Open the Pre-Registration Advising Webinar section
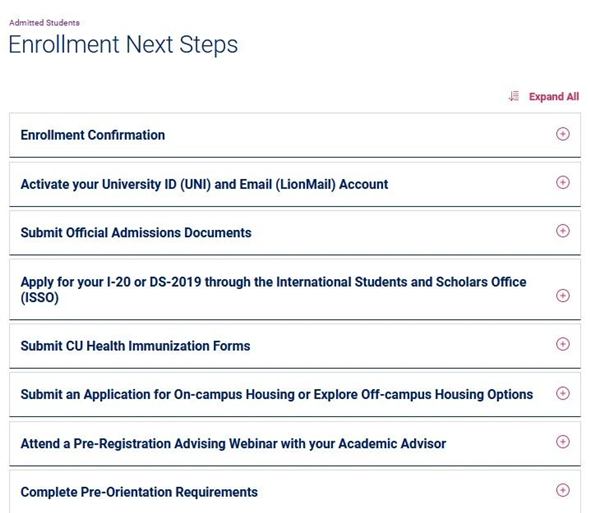Image resolution: width=590 pixels, height=513 pixels. click(295, 443)
